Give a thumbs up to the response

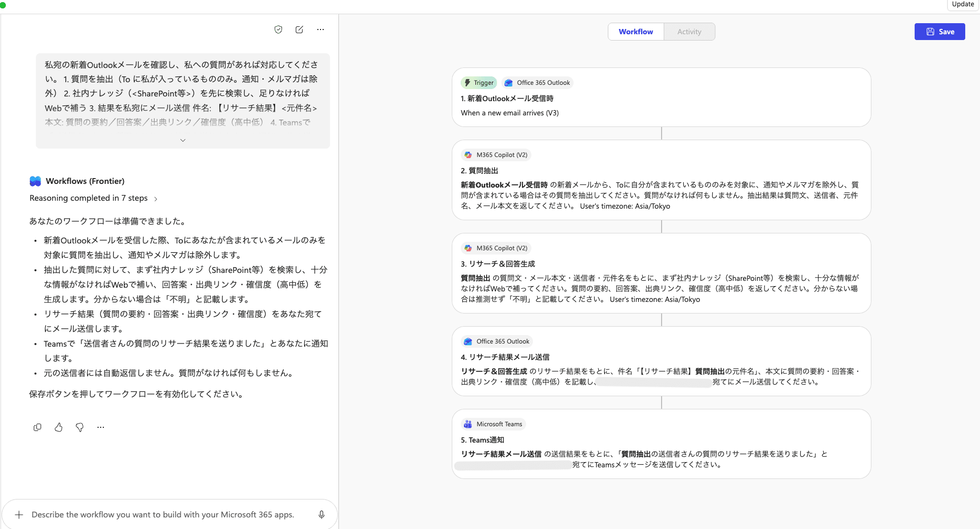[x=59, y=427]
